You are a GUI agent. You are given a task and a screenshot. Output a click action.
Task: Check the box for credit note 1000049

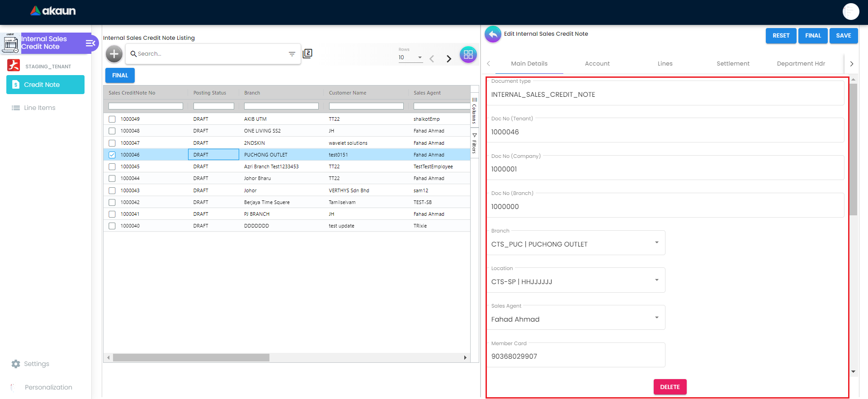[x=112, y=119]
